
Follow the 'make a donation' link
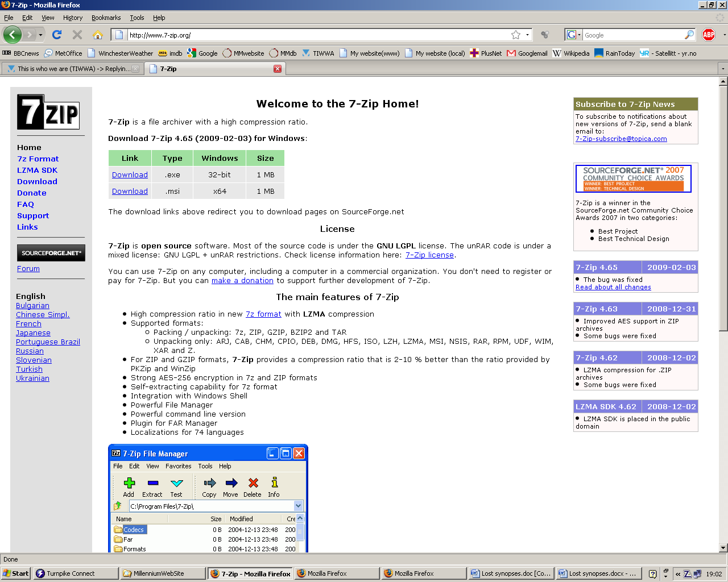242,281
